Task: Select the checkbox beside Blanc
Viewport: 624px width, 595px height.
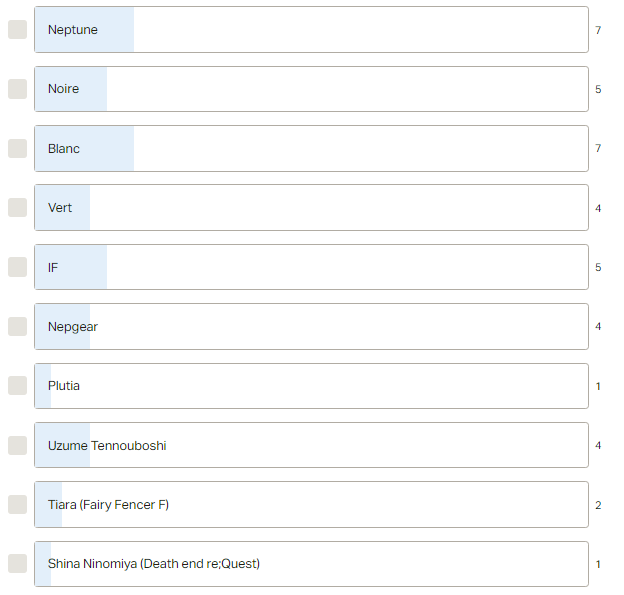Action: click(18, 148)
